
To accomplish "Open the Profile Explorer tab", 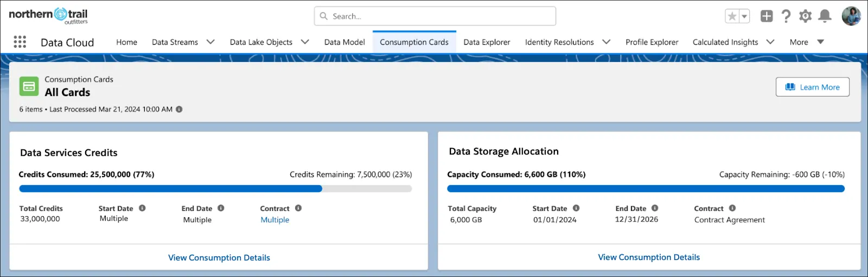I will (x=652, y=42).
